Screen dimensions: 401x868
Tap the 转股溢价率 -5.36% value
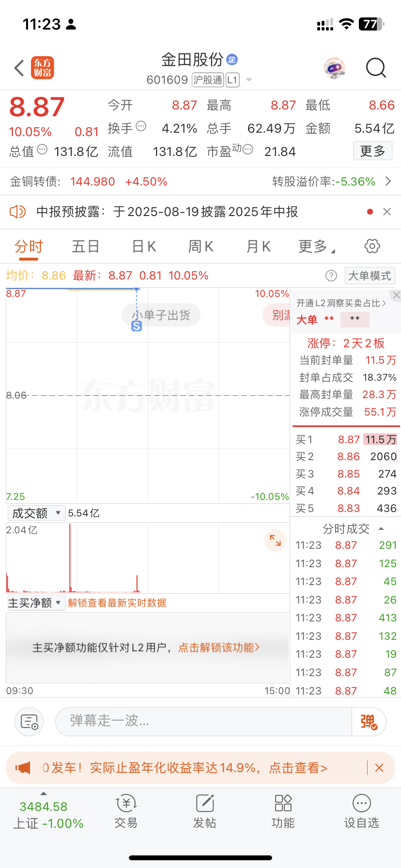click(356, 182)
